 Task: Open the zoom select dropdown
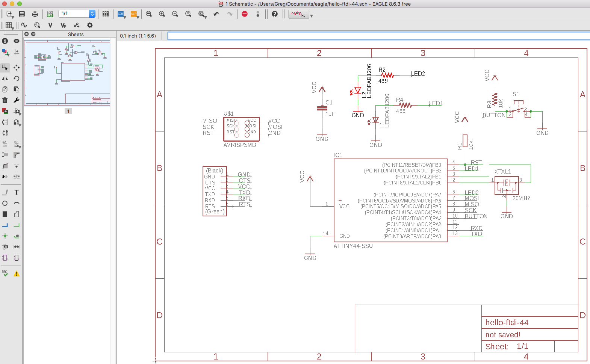click(x=202, y=14)
